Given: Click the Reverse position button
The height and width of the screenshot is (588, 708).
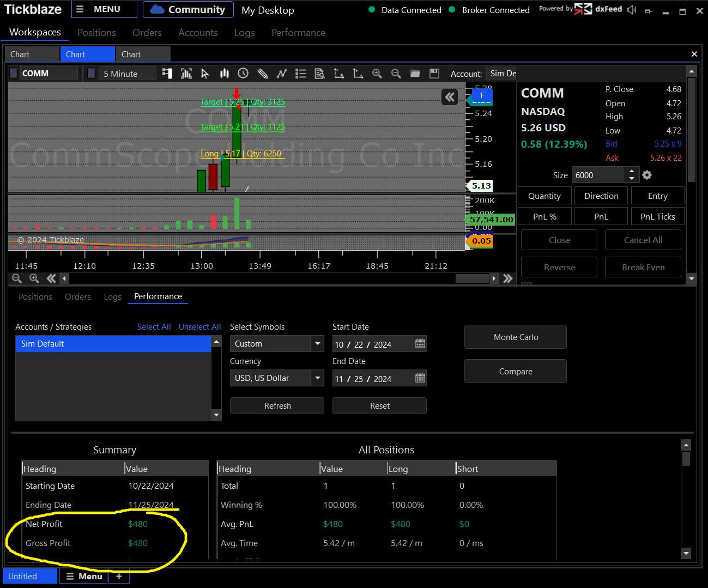Looking at the screenshot, I should pos(559,268).
